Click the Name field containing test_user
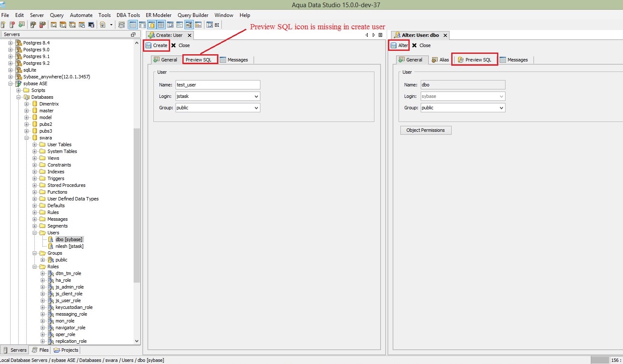The height and width of the screenshot is (364, 623). (218, 85)
